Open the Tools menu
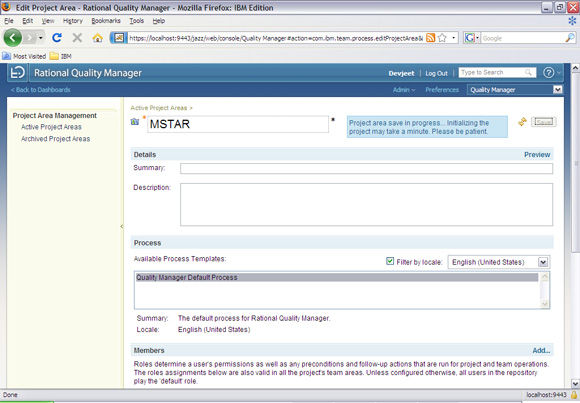Viewport: 580px width, 403px height. (136, 21)
